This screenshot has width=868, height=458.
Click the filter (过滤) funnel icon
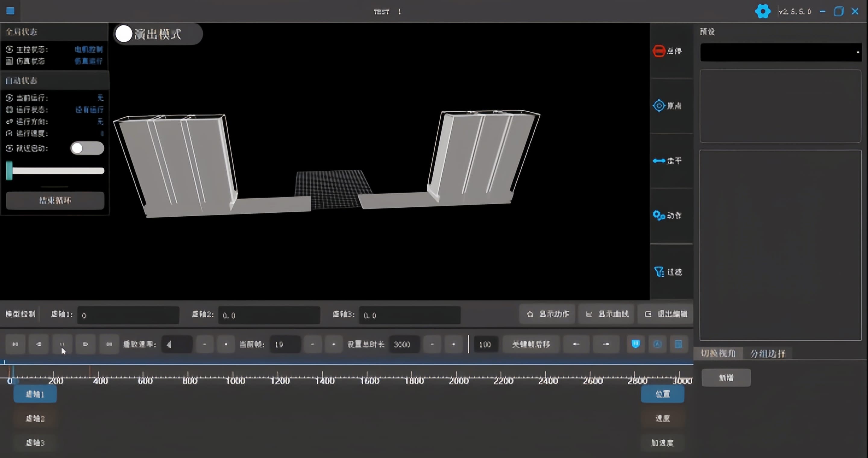(659, 271)
